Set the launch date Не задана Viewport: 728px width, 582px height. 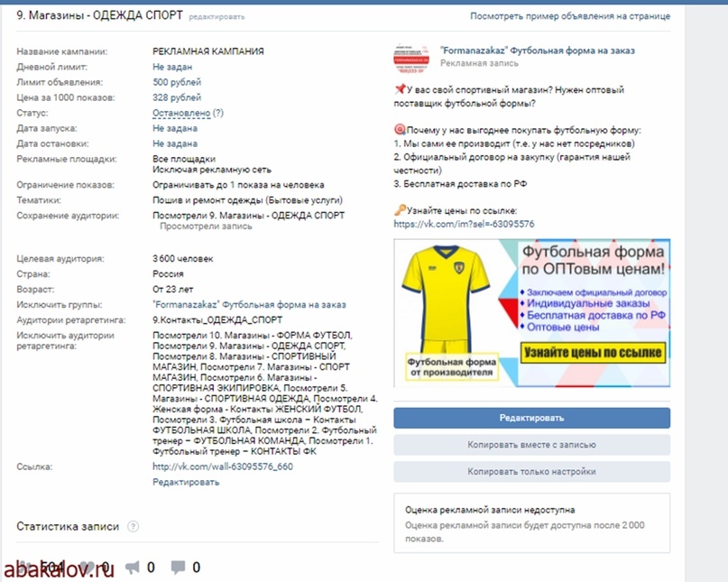[175, 128]
